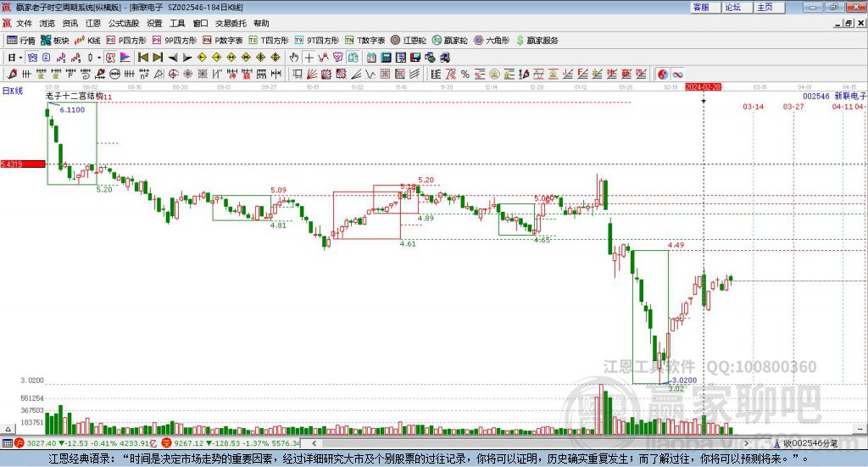
Task: Jump to the last bar icon
Action: pyautogui.click(x=158, y=58)
